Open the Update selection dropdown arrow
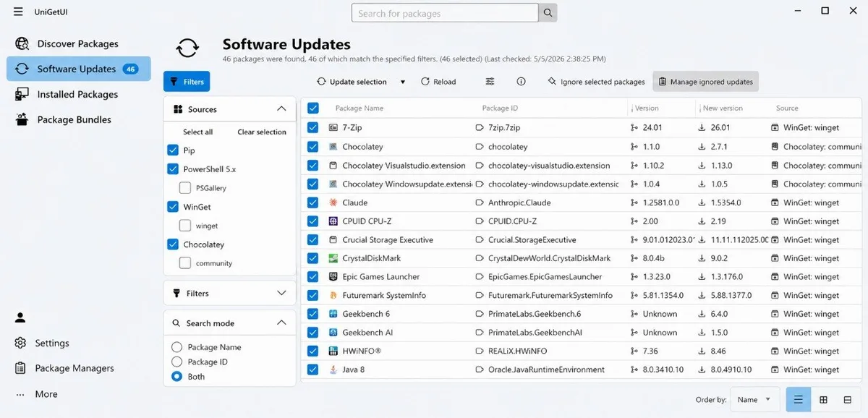The width and height of the screenshot is (868, 418). pyautogui.click(x=403, y=82)
